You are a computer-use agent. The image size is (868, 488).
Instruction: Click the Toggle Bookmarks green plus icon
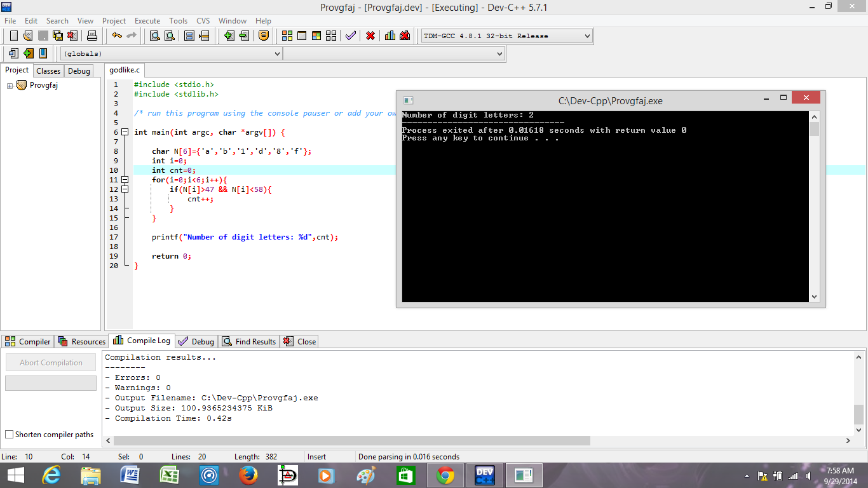[28, 53]
